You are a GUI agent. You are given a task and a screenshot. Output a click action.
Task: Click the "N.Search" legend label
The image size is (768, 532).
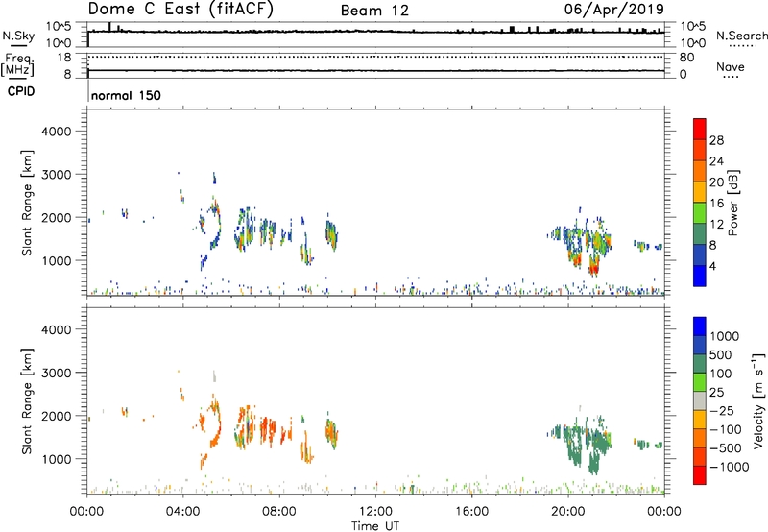click(742, 36)
